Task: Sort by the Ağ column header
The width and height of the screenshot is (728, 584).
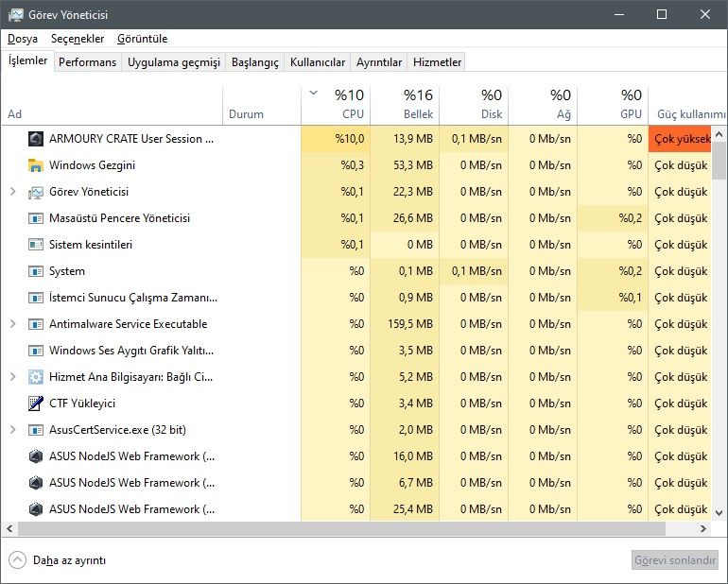Action: [543, 106]
